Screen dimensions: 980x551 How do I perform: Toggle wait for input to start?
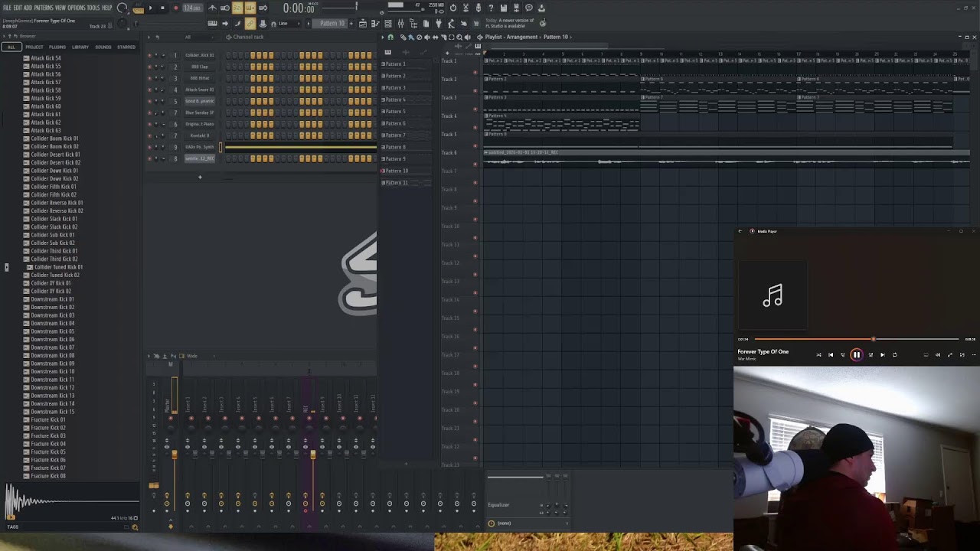click(x=225, y=8)
